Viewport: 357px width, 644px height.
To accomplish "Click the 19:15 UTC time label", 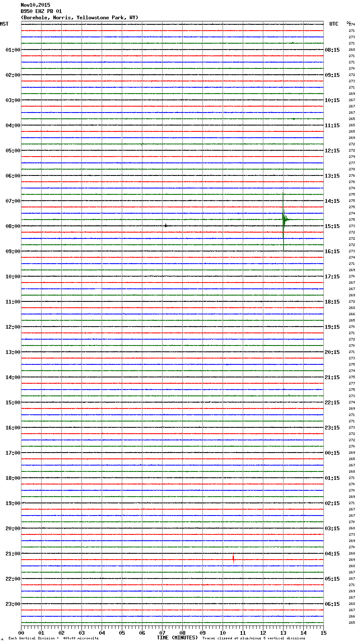I will (x=332, y=327).
